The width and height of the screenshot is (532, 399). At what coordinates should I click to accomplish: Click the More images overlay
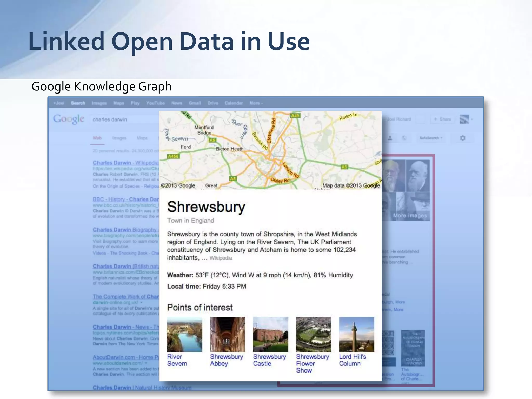coord(410,215)
